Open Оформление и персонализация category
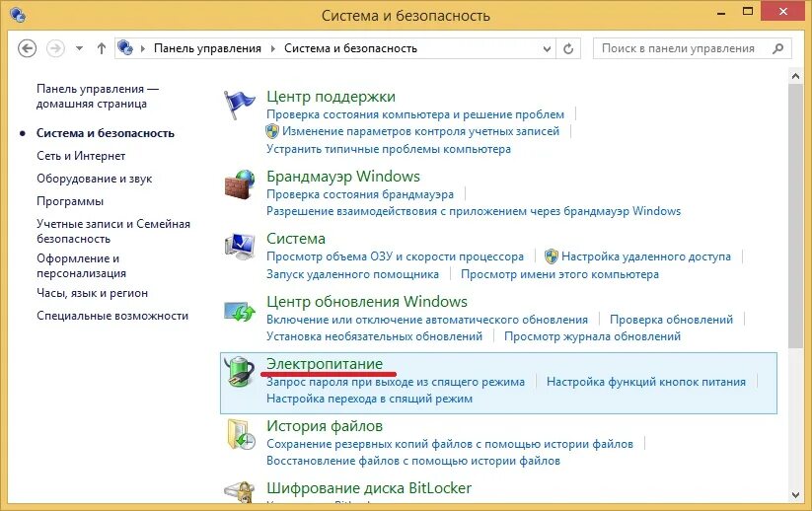812x511 pixels. click(81, 265)
